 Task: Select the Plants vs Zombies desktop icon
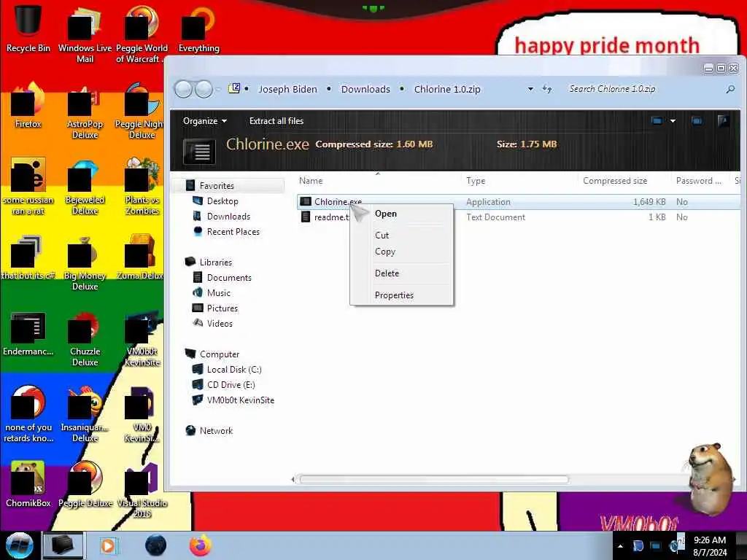coord(142,187)
